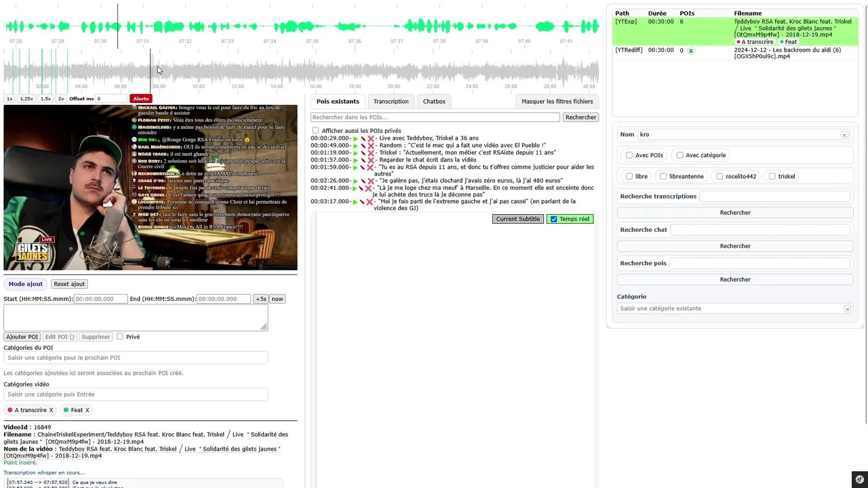Edit the POI at 00:01:59.000

click(363, 167)
